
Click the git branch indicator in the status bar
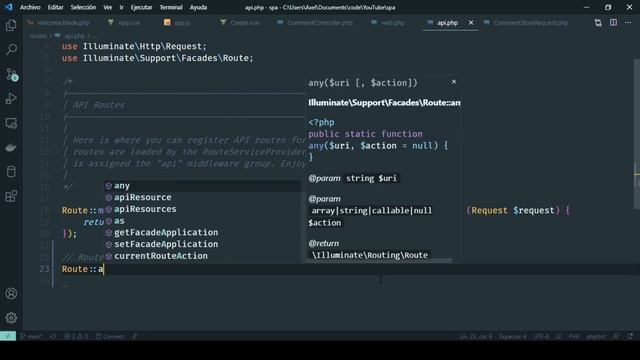pos(31,336)
